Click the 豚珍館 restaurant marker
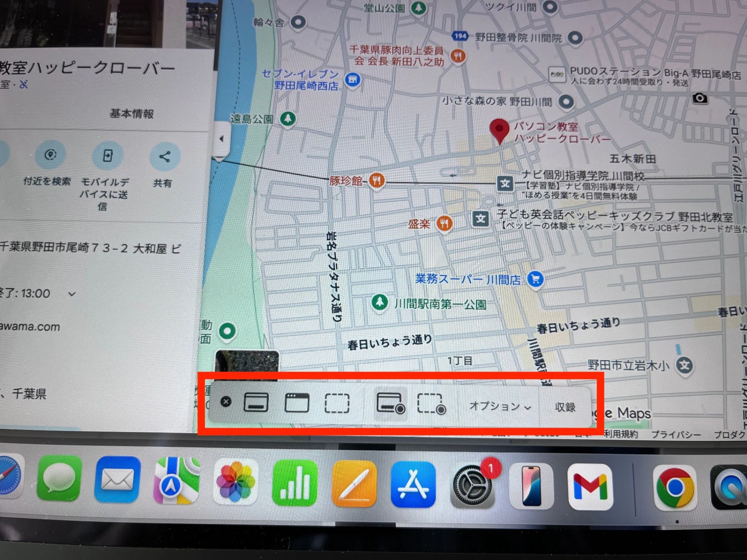 click(377, 181)
